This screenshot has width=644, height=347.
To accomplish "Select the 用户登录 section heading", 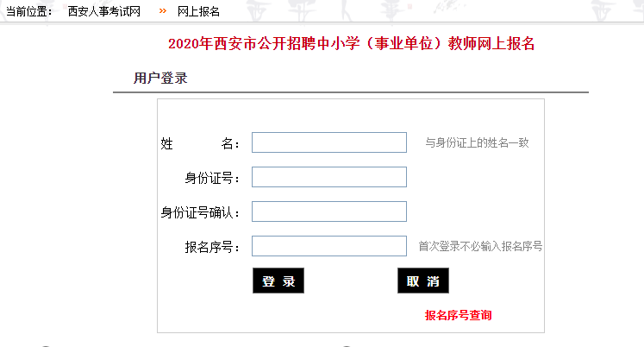I will point(160,79).
